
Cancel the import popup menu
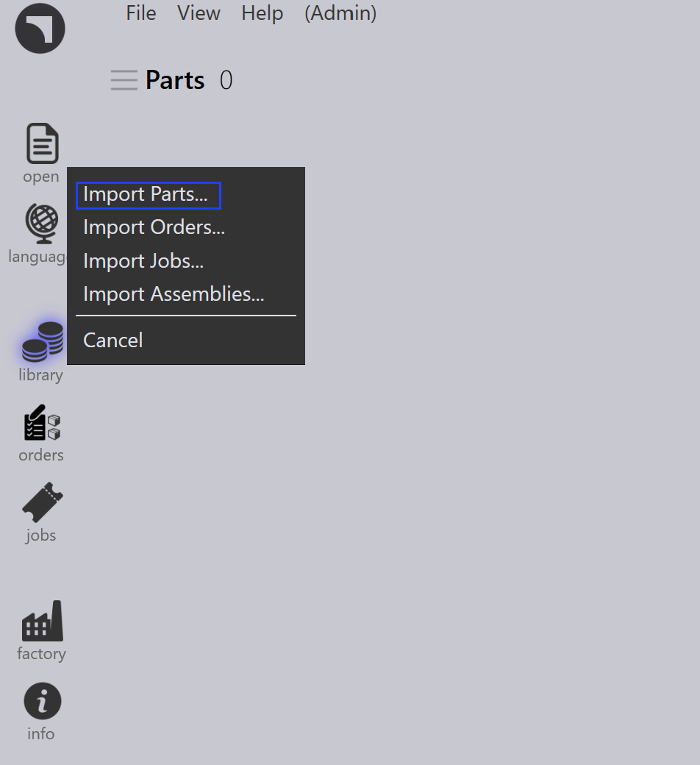click(113, 340)
